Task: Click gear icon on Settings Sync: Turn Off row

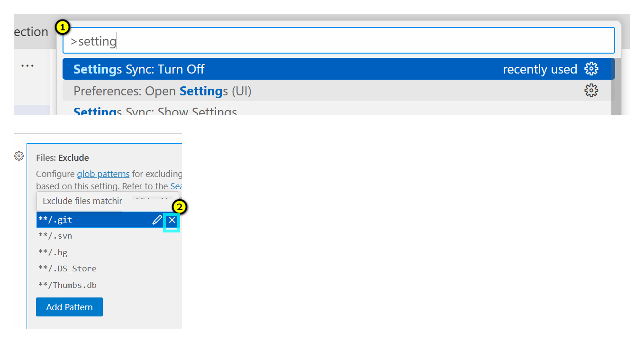Action: tap(591, 69)
